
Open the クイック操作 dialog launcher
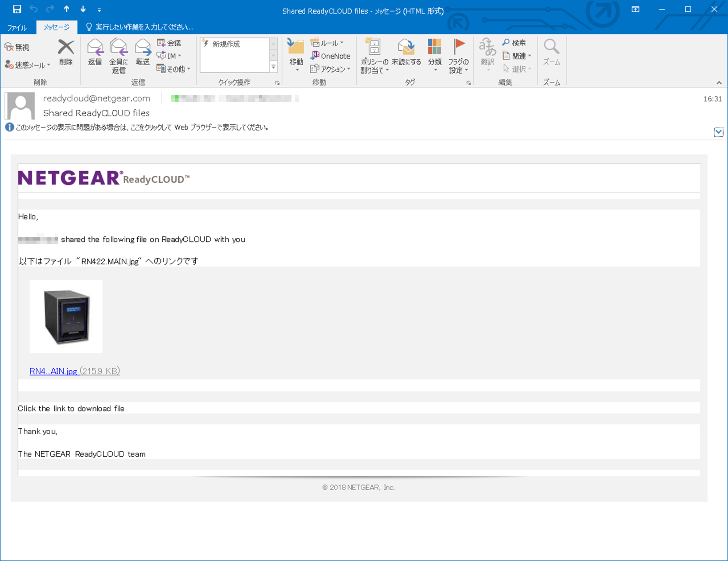[x=278, y=83]
